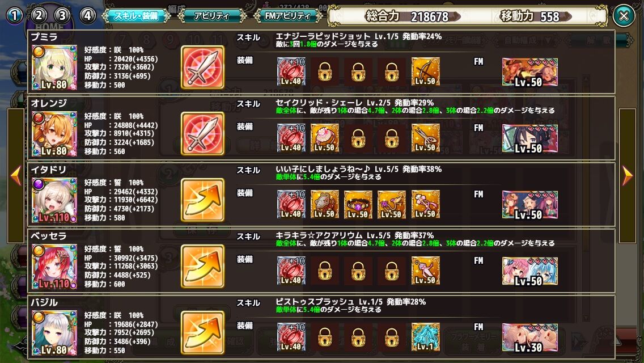644x363 pixels.
Task: Switch to the アビリティ tab
Action: (211, 16)
